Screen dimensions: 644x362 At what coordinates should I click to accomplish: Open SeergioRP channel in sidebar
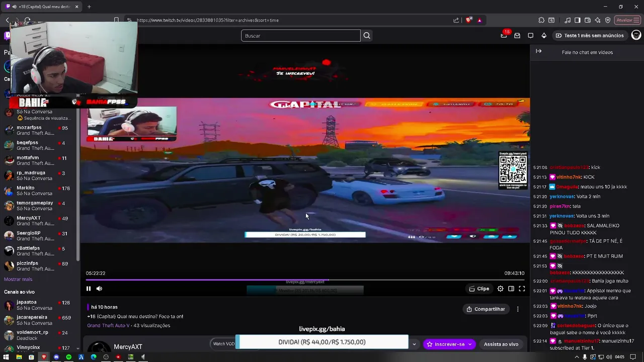40,236
